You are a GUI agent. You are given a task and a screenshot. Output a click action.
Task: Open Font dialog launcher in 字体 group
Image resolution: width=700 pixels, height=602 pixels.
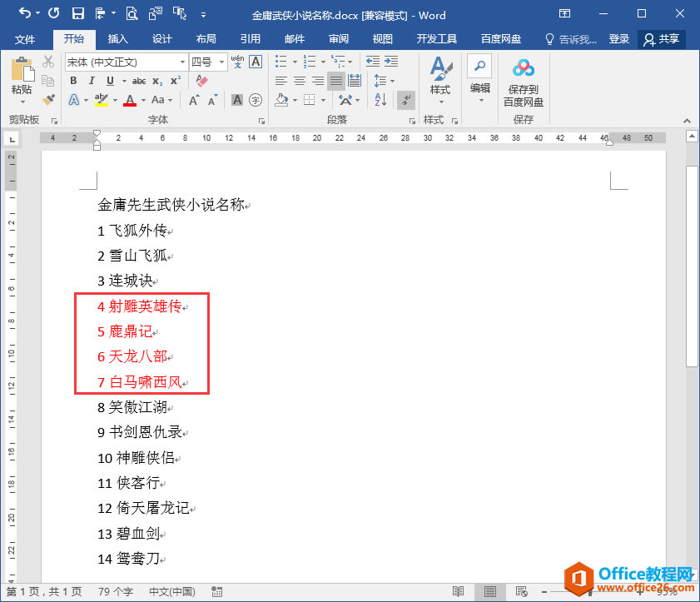(262, 121)
